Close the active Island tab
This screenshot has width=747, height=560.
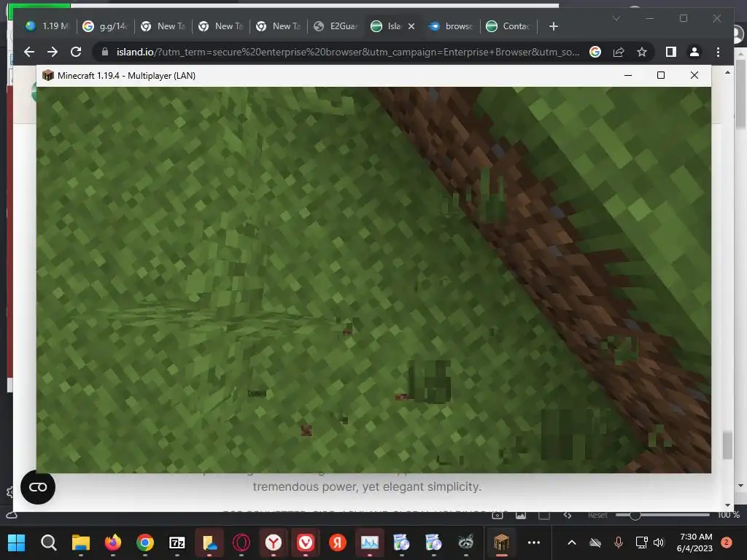411,26
